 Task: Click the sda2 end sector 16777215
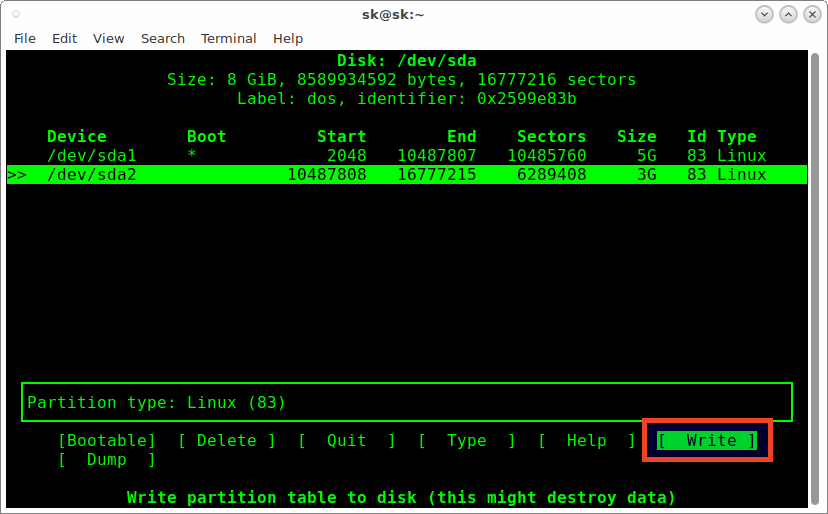[437, 174]
